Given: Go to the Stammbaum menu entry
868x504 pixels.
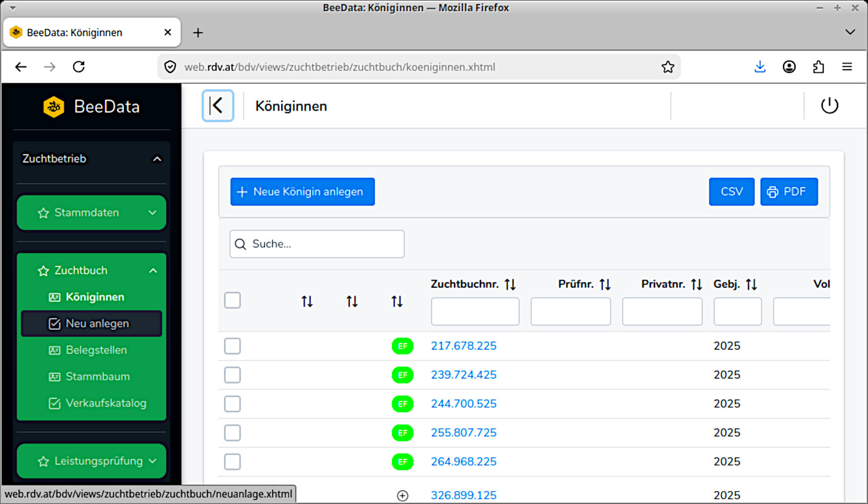Looking at the screenshot, I should tap(97, 376).
